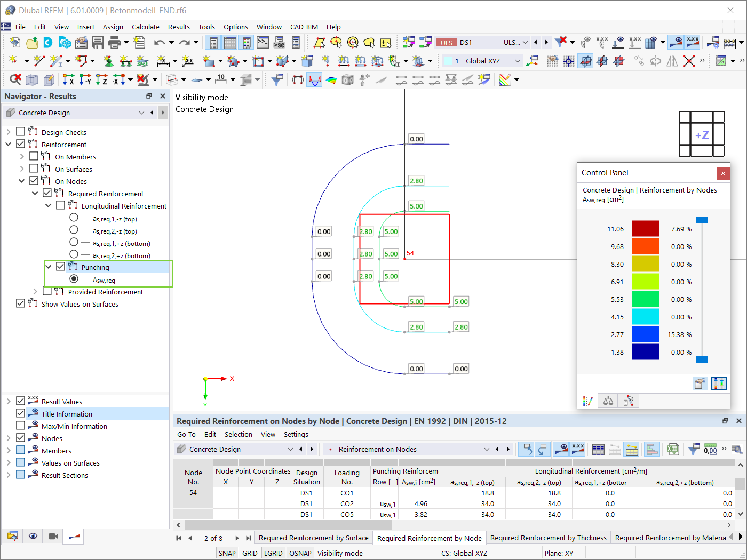
Task: Click the decimal places 0,00 icon
Action: (x=710, y=449)
